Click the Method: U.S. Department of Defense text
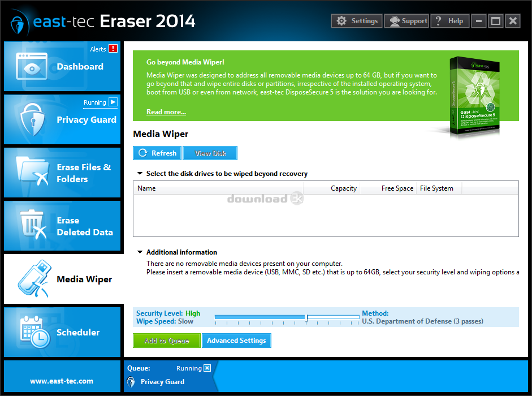 tap(422, 317)
